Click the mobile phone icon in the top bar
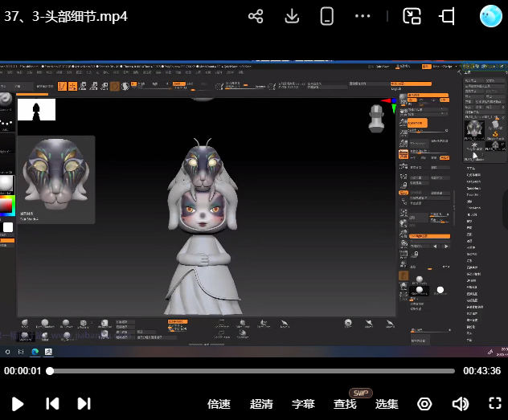The image size is (508, 420). (326, 16)
